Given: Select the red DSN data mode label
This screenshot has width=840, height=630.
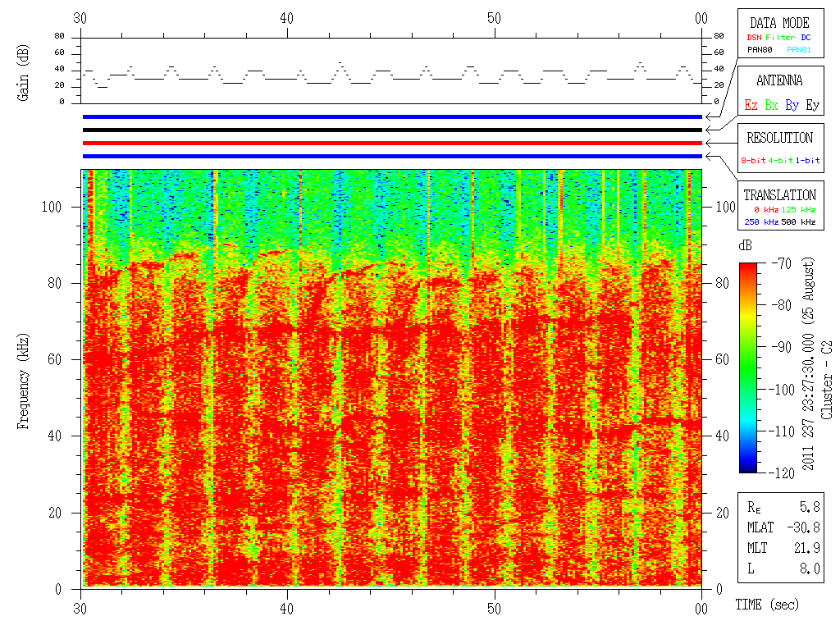Looking at the screenshot, I should pyautogui.click(x=755, y=38).
